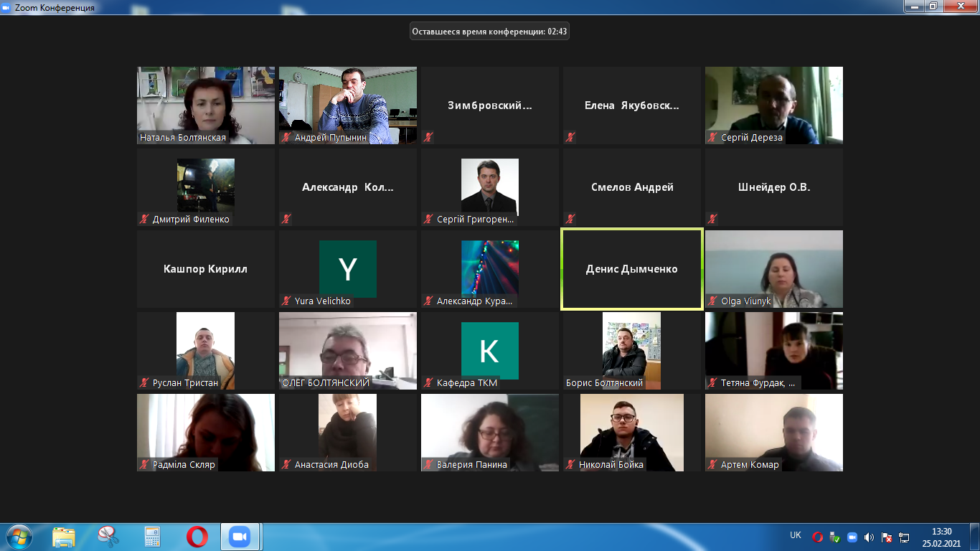The image size is (980, 551).
Task: Click the Елена Якубовск name in its tile
Action: pyautogui.click(x=632, y=105)
